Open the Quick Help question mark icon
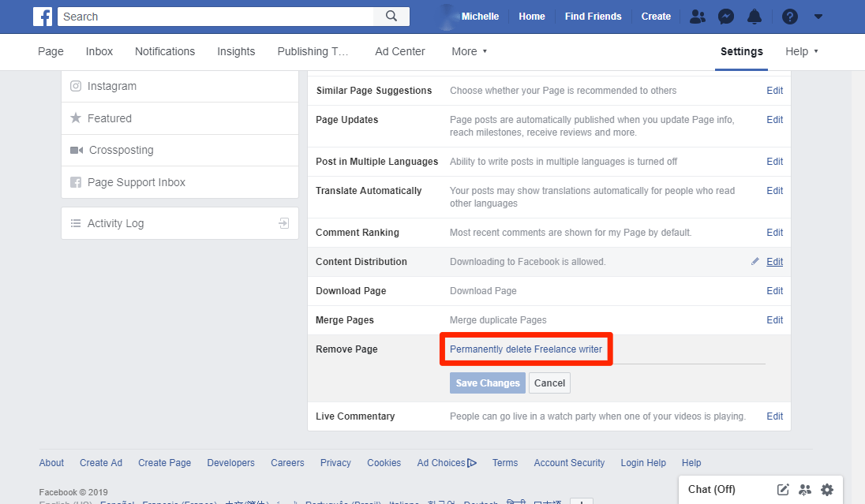The image size is (865, 504). [789, 17]
